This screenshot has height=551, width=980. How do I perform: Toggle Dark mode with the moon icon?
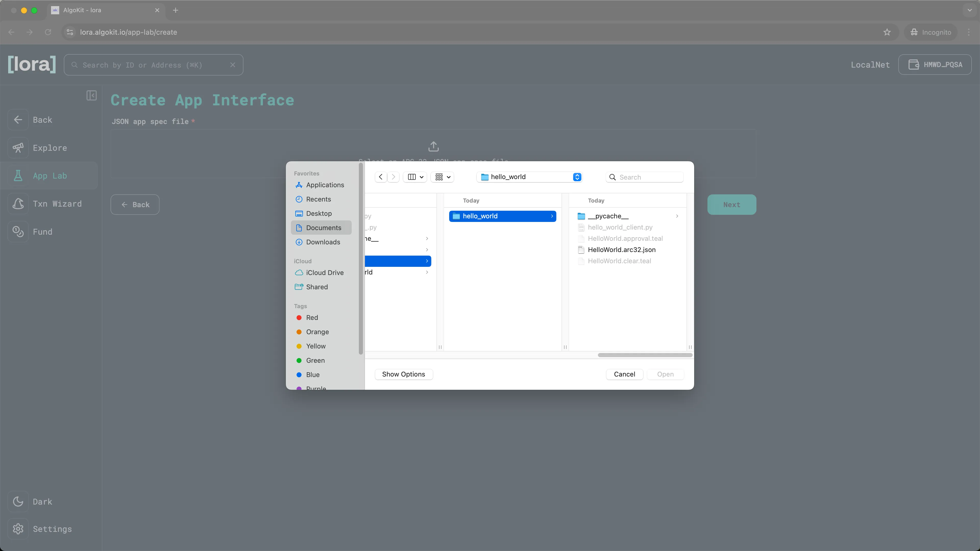(x=18, y=501)
